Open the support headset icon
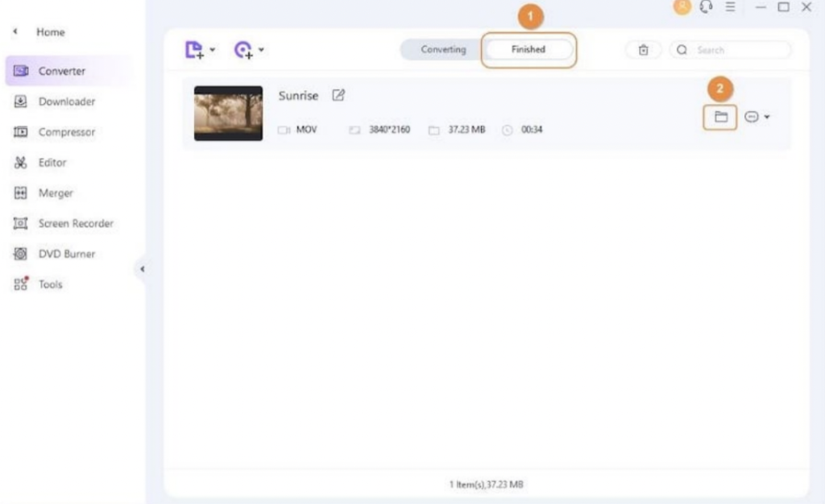825x504 pixels. pyautogui.click(x=706, y=6)
